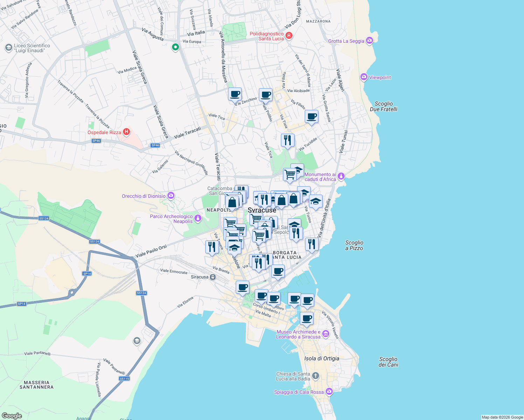Click the cafe marker near Via le Zecchino
Screen dimensions: 524x420
235,94
